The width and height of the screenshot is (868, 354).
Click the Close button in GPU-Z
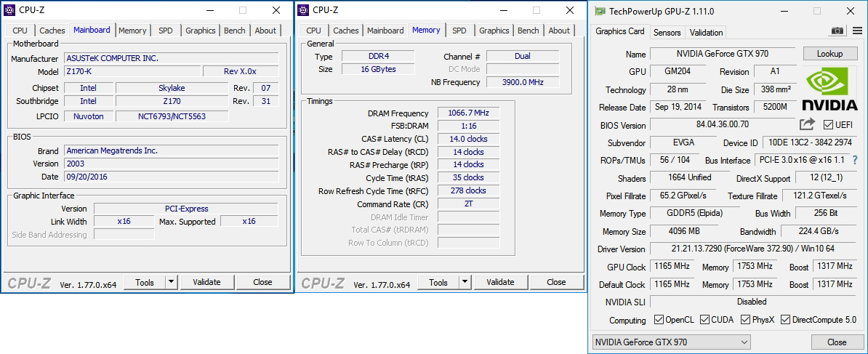point(837,342)
